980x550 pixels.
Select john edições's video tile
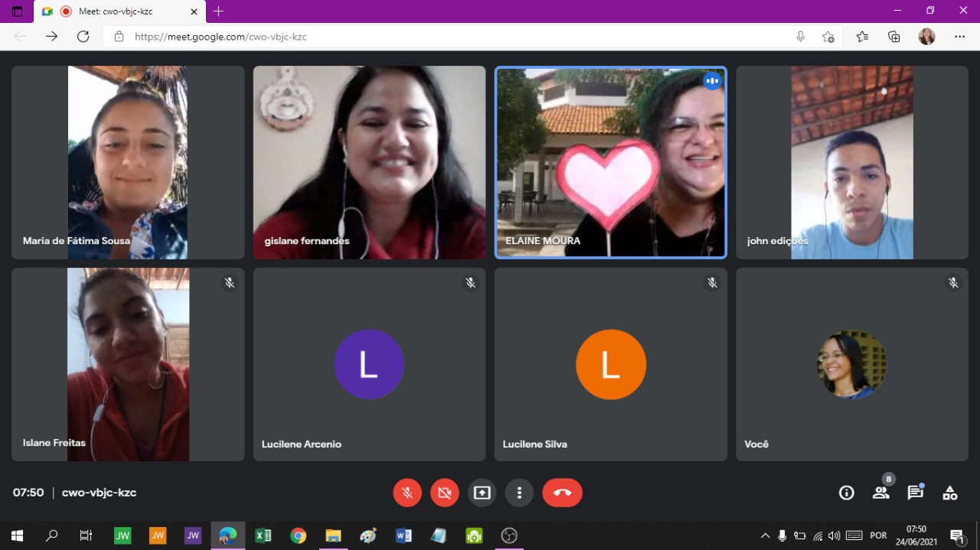coord(852,162)
